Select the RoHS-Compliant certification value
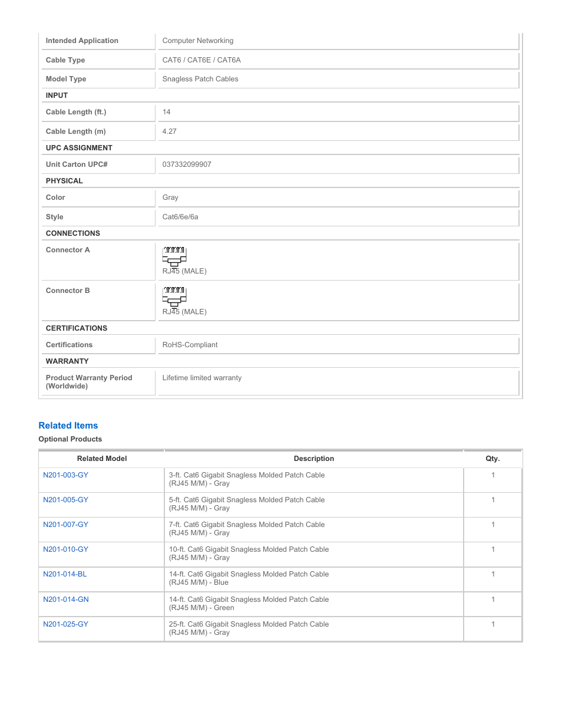Viewport: 562px width, 728px height. click(190, 345)
